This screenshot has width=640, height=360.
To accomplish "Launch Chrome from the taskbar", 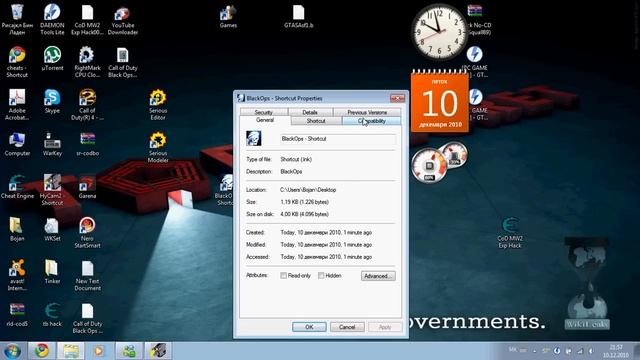I will pos(41,351).
